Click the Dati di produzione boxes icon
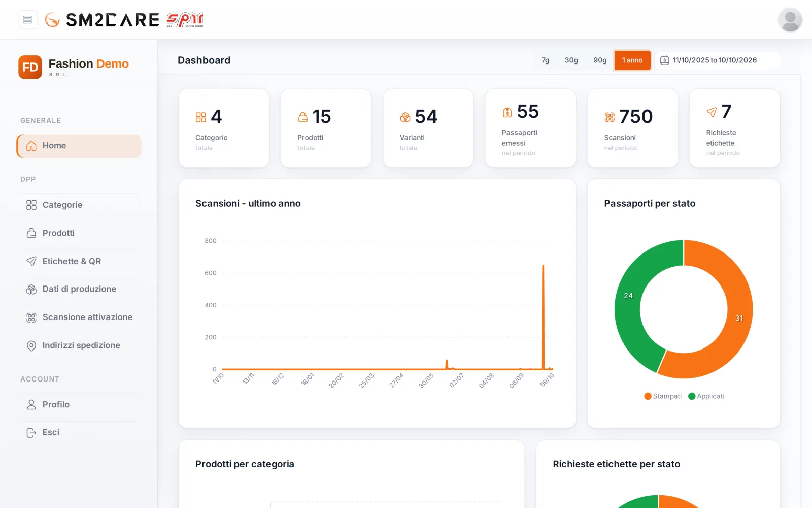This screenshot has width=812, height=508. [x=31, y=290]
